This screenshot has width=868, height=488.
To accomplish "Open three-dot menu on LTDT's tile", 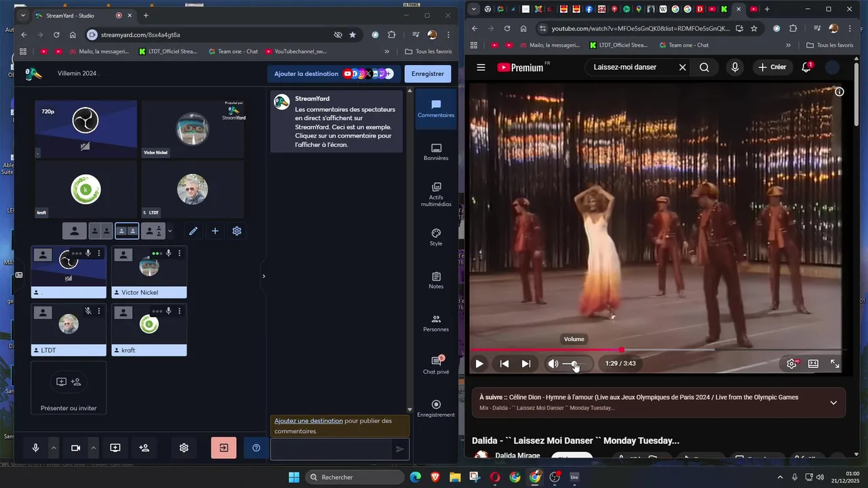I will click(99, 311).
